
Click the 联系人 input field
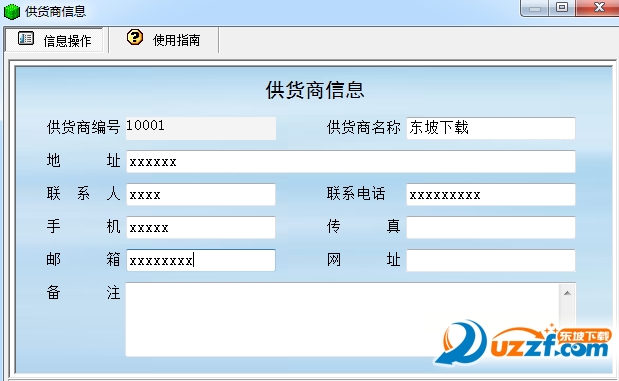(201, 194)
